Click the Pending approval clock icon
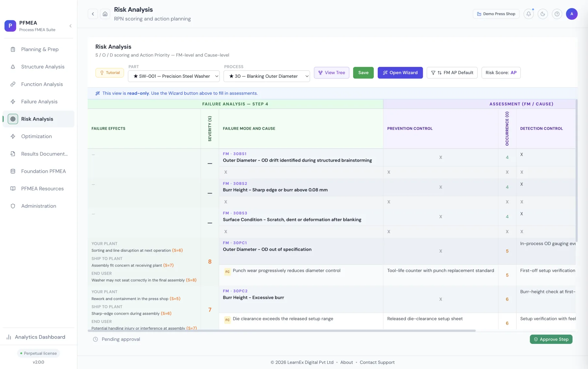Screen dimensions: 588x369 point(95,339)
